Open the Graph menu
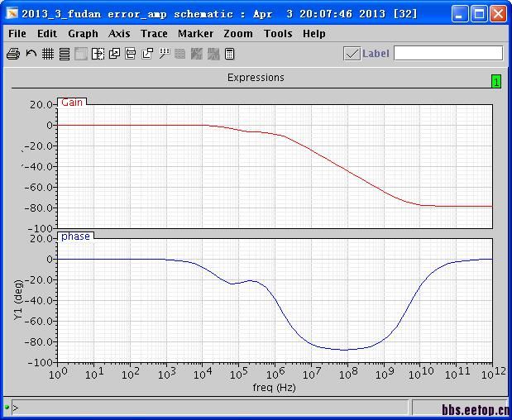512x420 pixels. (x=83, y=34)
